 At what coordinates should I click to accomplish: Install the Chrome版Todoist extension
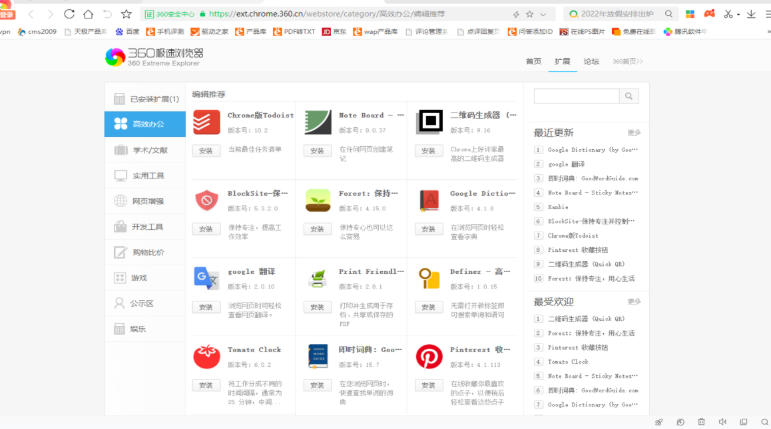point(206,151)
